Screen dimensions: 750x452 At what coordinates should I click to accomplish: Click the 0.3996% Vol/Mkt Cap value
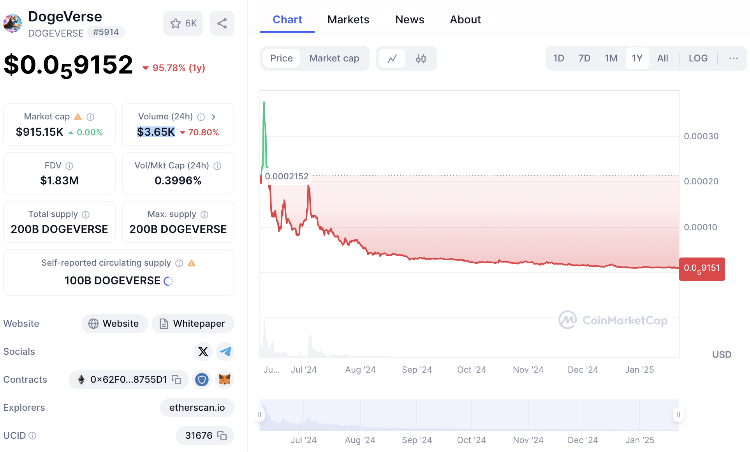(178, 181)
